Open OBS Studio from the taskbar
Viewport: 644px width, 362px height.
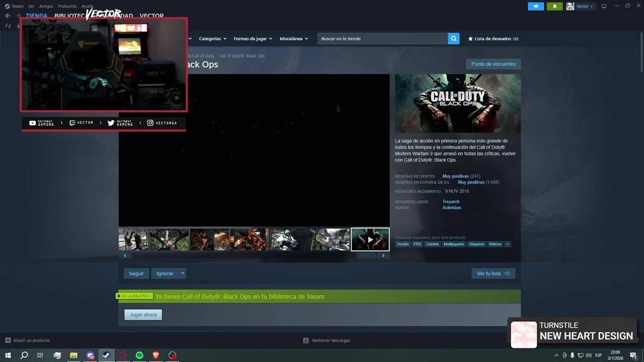(x=173, y=355)
